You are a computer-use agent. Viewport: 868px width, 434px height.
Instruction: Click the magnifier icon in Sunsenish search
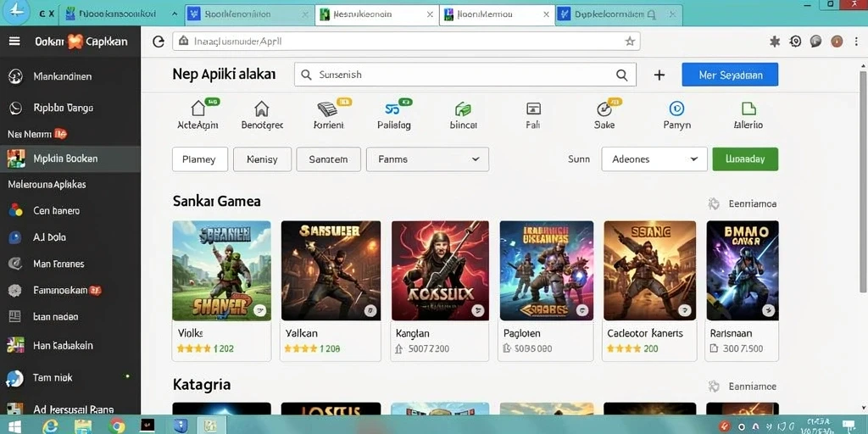[621, 75]
